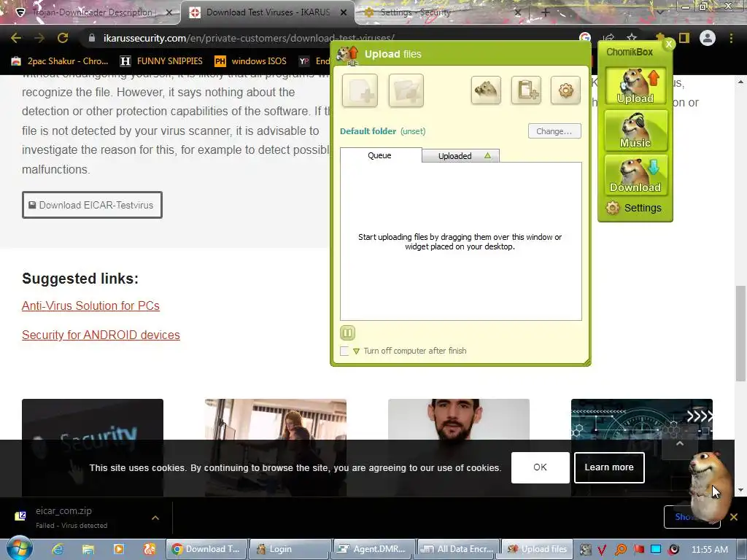Click the page vertical scrollbar thumb

[740, 332]
